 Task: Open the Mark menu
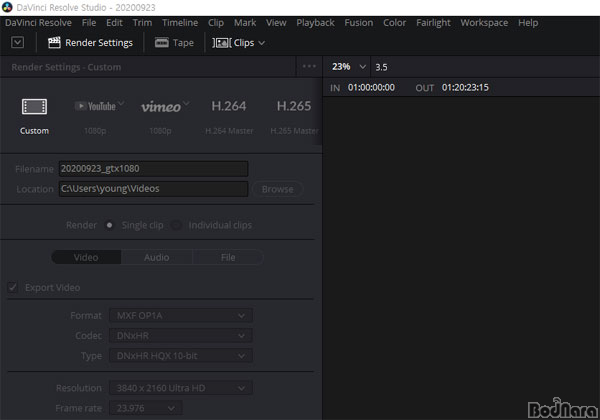pyautogui.click(x=245, y=23)
